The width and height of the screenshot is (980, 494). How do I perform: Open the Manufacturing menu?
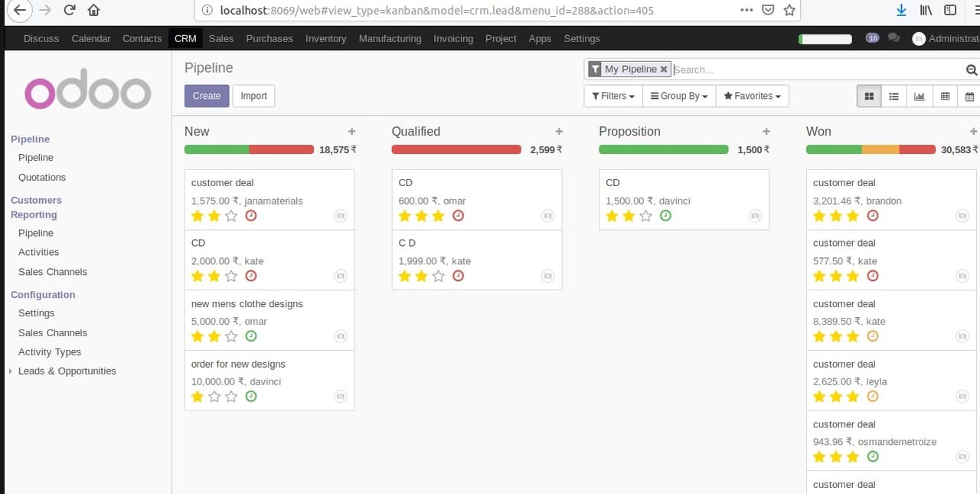(390, 38)
